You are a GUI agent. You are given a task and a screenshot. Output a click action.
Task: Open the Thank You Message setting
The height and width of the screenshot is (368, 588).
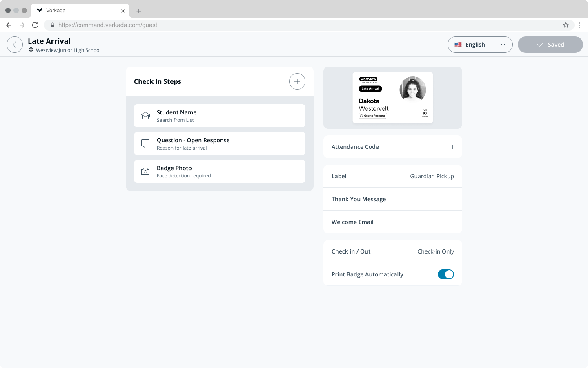[x=392, y=199]
